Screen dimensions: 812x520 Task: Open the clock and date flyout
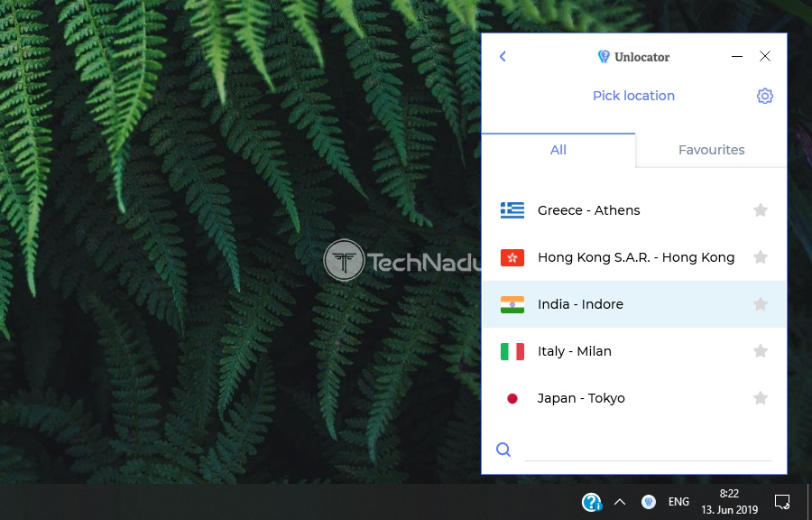click(729, 502)
